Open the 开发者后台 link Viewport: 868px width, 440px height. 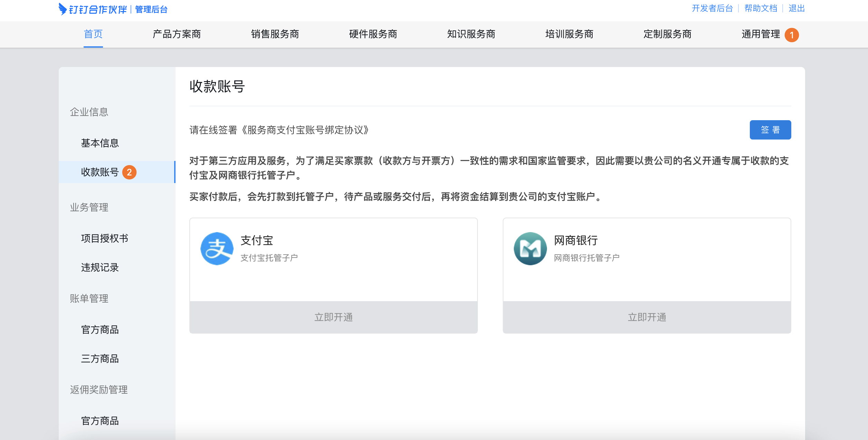tap(712, 8)
